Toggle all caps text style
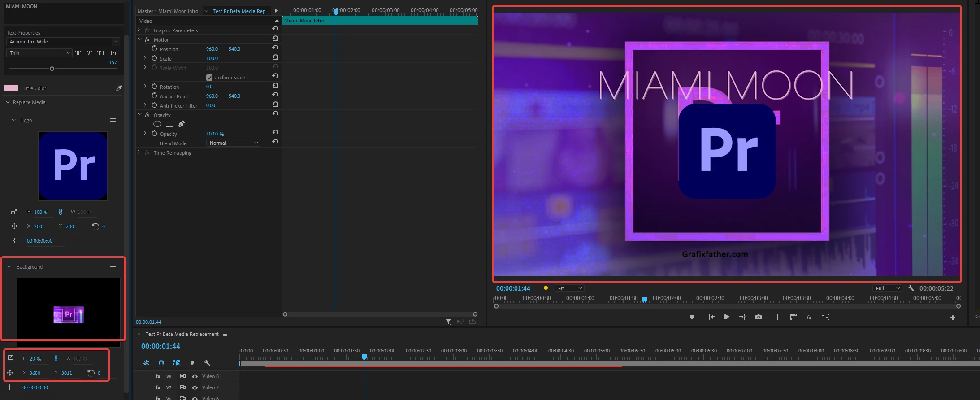This screenshot has height=400, width=980. pos(101,53)
